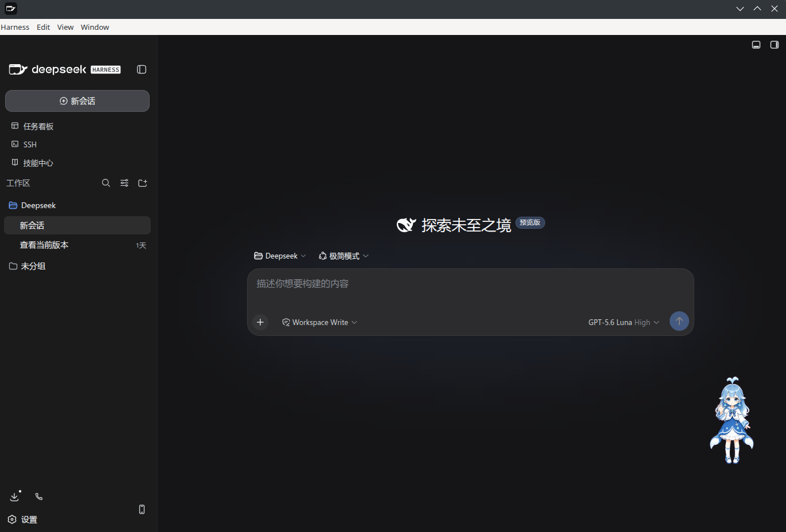Search within the 工作区 workspace
786x532 pixels.
[106, 183]
